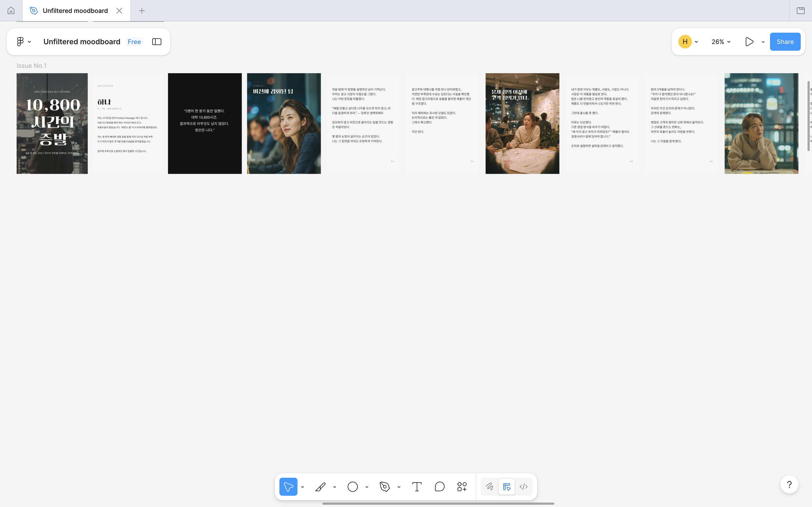Screen dimensions: 812x507
Task: Select the Pen tool
Action: (385, 486)
